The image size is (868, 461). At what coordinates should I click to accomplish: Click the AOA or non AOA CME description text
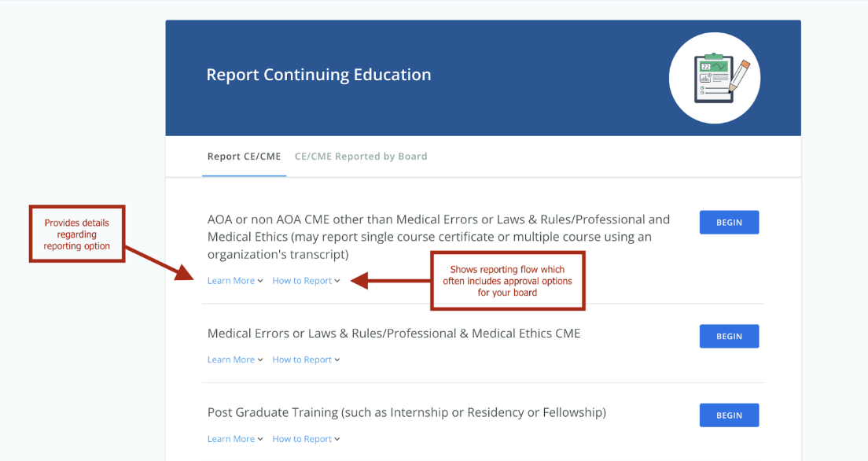[438, 237]
